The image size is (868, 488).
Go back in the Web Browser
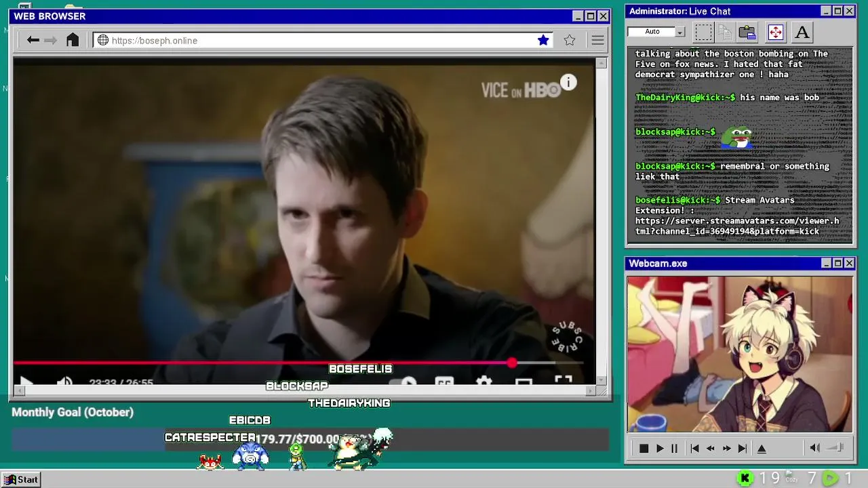33,41
